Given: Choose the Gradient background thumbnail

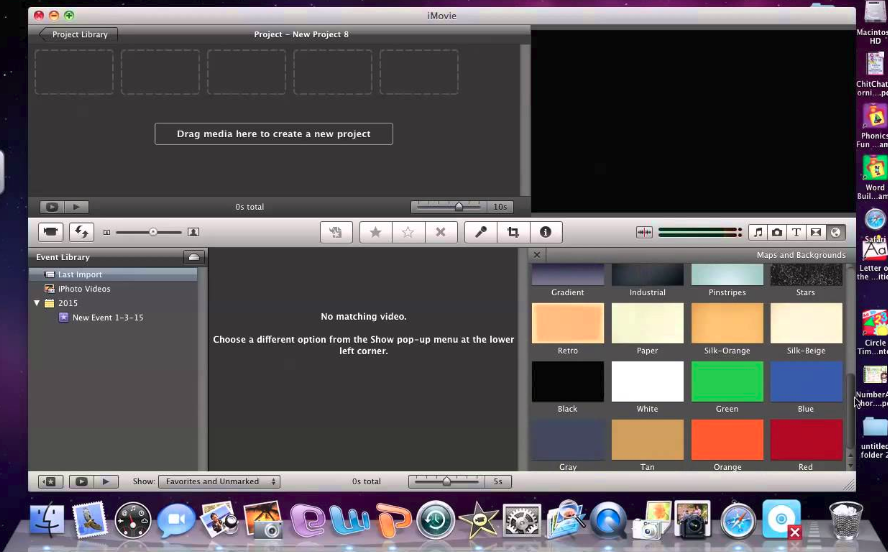Looking at the screenshot, I should tap(567, 275).
